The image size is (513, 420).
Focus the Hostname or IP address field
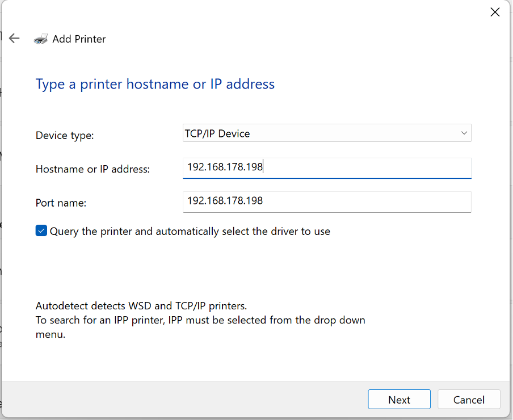click(x=327, y=168)
